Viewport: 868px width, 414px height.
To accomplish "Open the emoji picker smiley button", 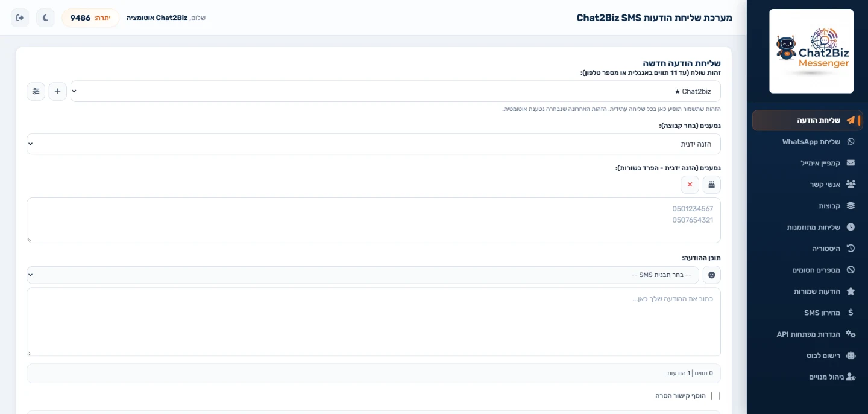I will (712, 275).
